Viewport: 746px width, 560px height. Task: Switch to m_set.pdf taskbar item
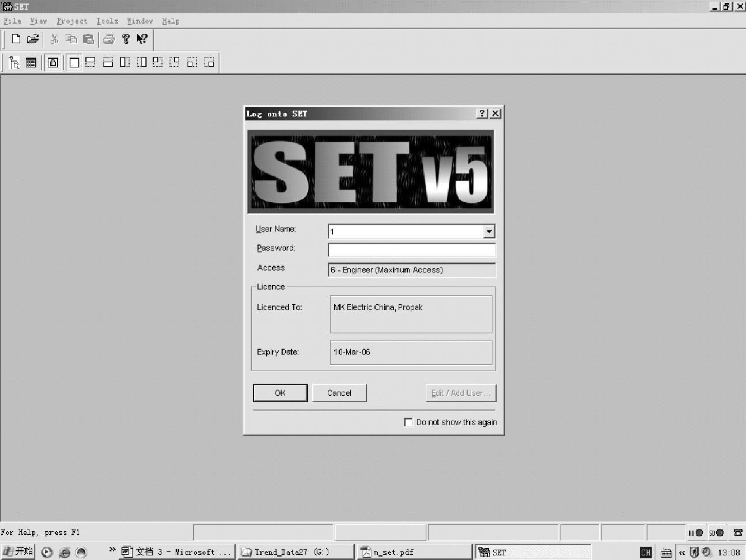(414, 552)
